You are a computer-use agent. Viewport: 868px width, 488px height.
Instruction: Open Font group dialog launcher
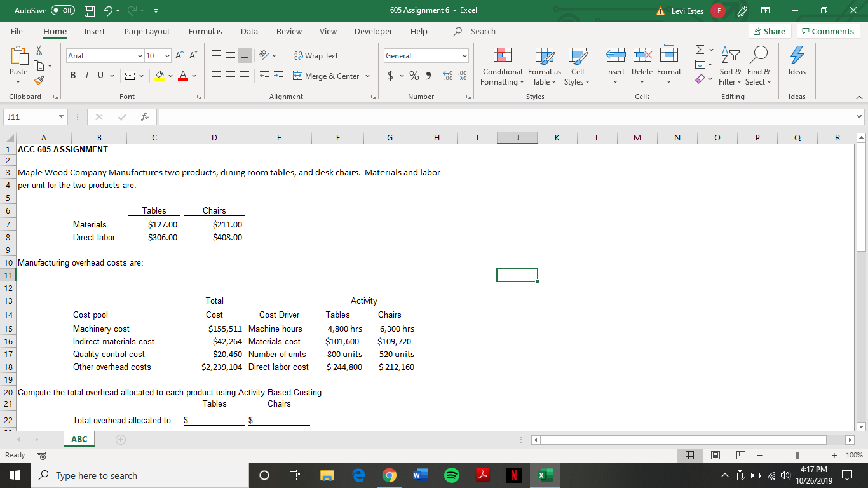click(x=199, y=97)
